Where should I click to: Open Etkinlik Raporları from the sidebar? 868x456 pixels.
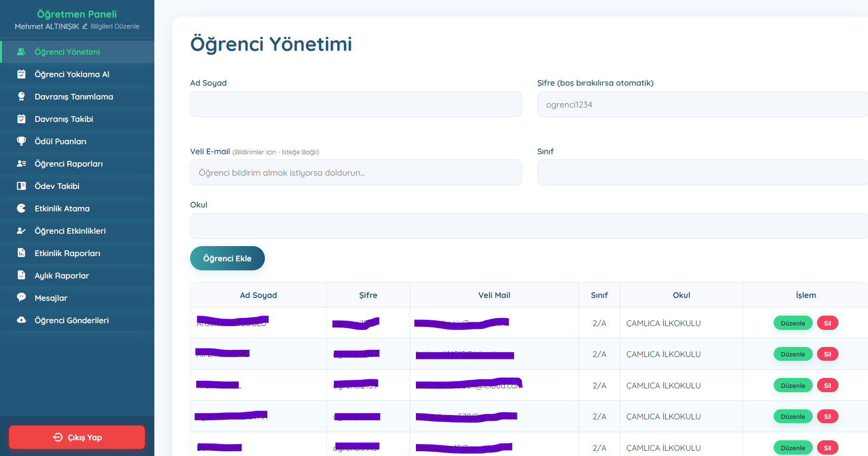(67, 253)
